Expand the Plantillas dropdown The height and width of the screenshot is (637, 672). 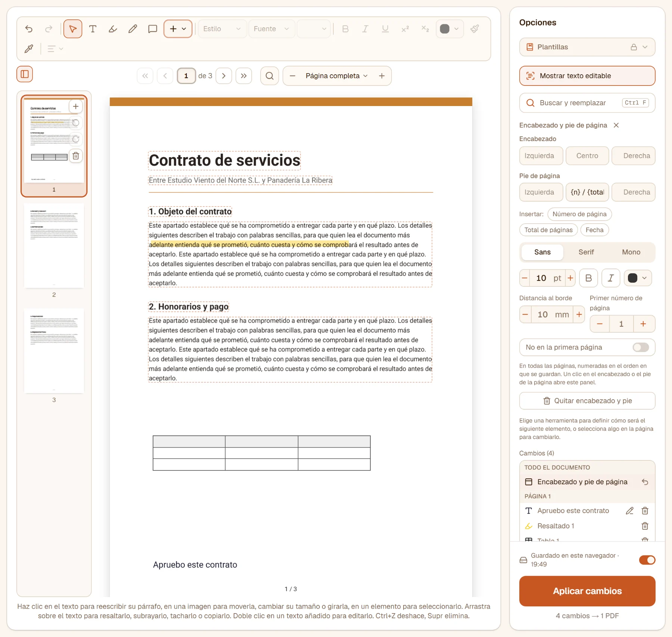tap(587, 47)
